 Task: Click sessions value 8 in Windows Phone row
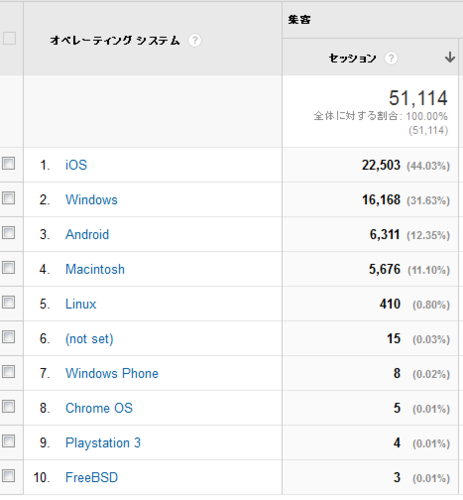pyautogui.click(x=397, y=373)
